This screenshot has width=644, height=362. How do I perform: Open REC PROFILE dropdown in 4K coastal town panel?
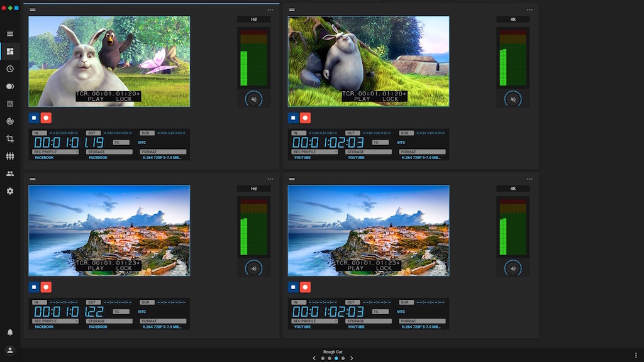click(x=314, y=321)
